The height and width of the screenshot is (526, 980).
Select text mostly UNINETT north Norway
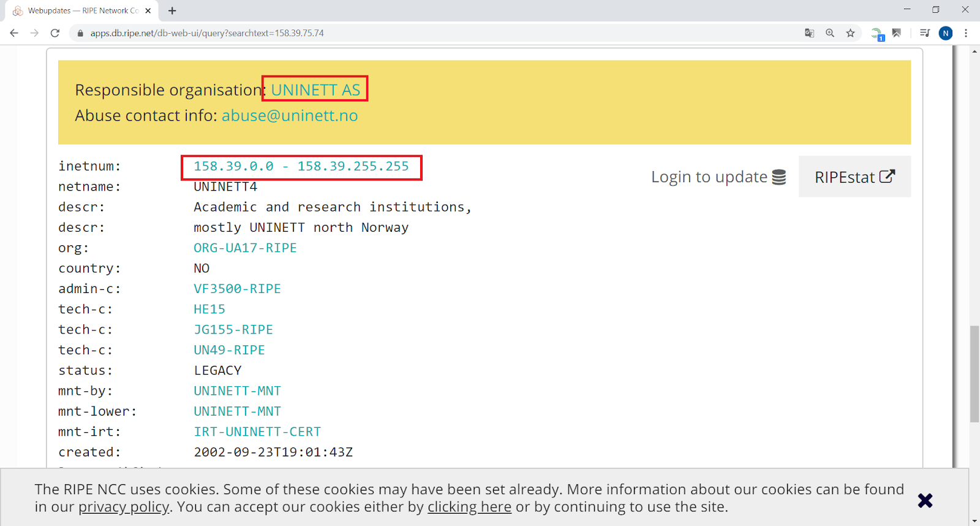301,227
